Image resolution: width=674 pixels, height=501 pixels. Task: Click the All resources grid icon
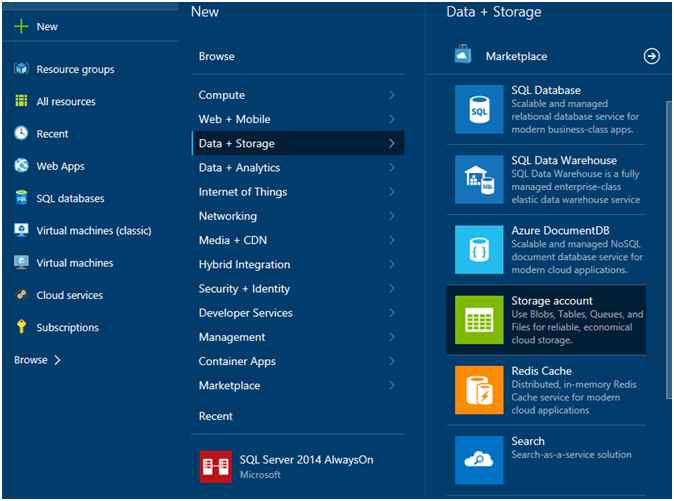point(21,101)
